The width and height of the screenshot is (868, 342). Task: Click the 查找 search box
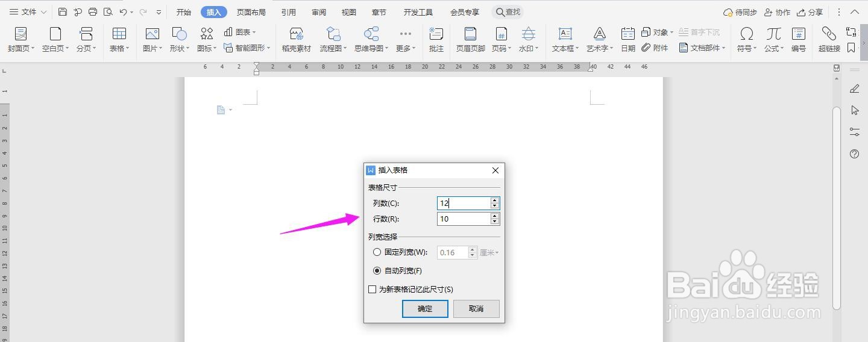pyautogui.click(x=508, y=12)
